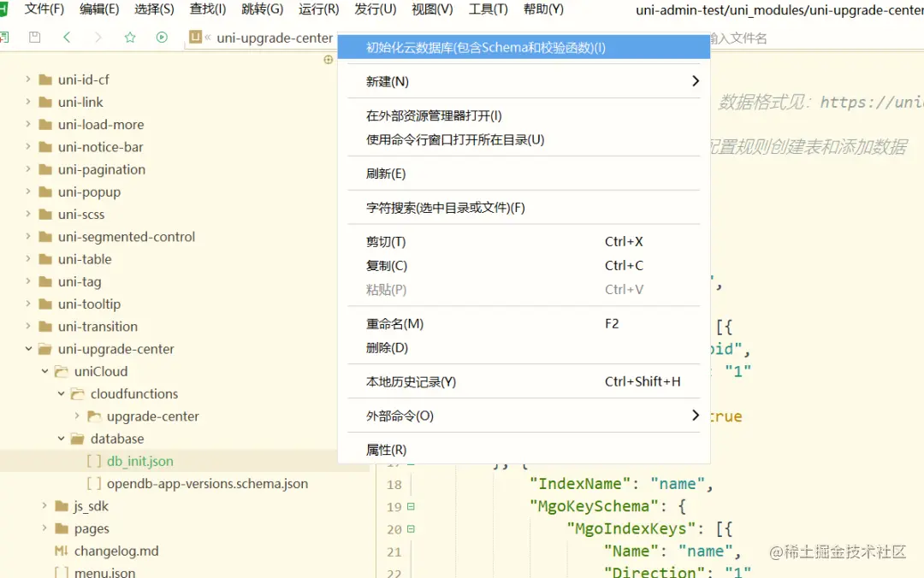Click the save file toolbar icon
The image size is (924, 578).
35,37
